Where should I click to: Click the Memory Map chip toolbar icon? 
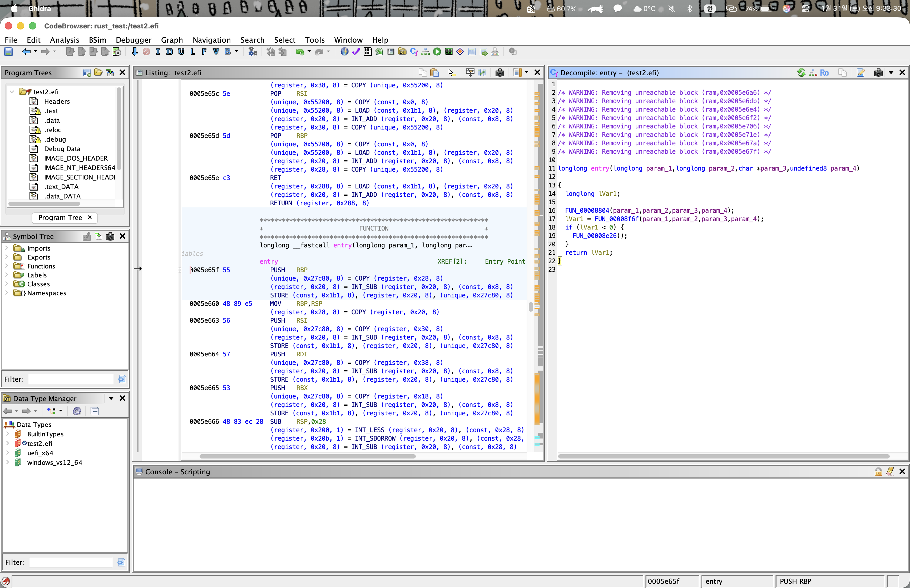(x=449, y=52)
